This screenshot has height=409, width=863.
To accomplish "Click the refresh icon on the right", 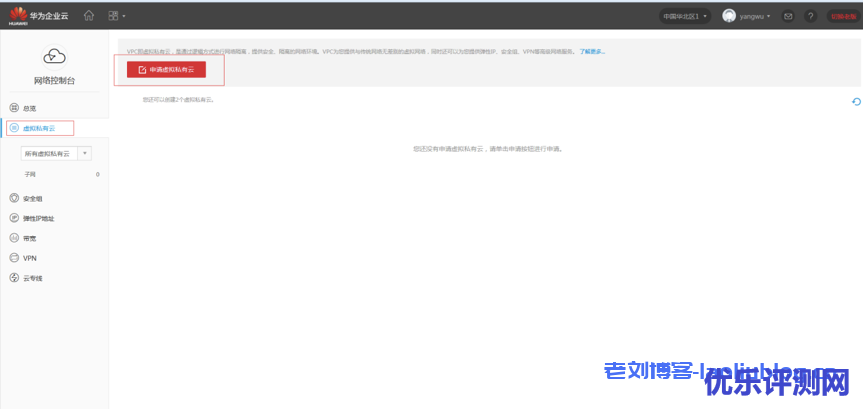I will (855, 101).
